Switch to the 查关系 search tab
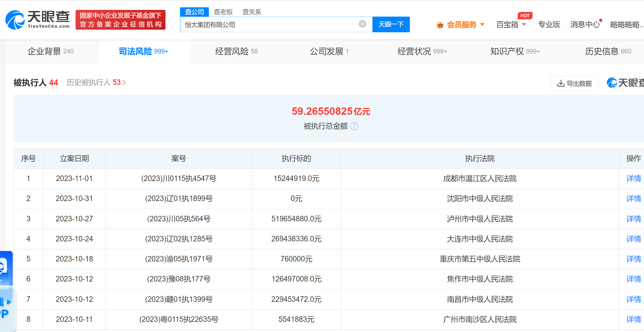This screenshot has height=332, width=644. coord(252,12)
